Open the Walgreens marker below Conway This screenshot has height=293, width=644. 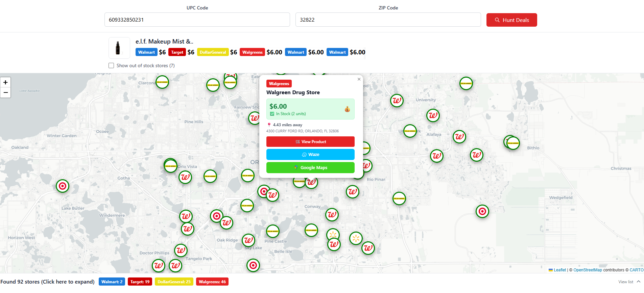pyautogui.click(x=332, y=215)
